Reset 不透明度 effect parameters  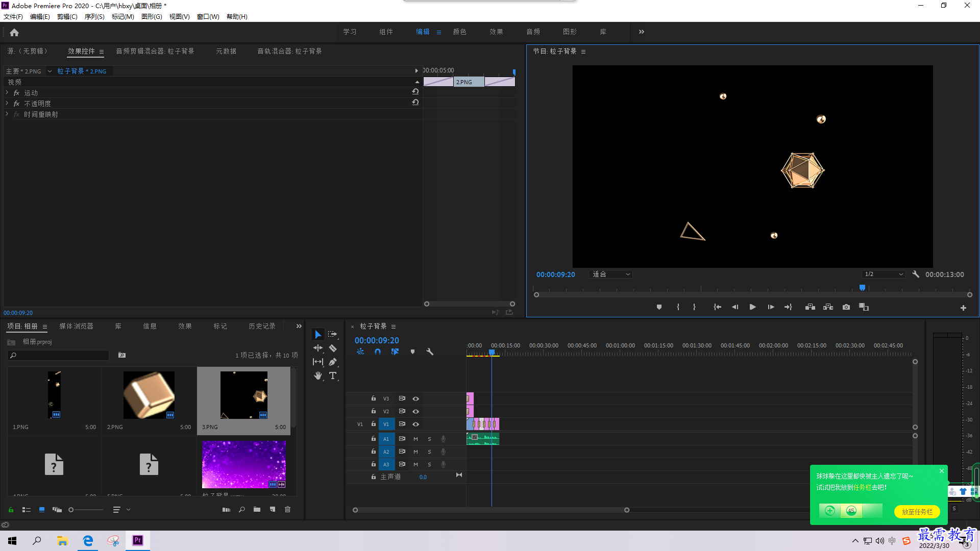coord(415,103)
